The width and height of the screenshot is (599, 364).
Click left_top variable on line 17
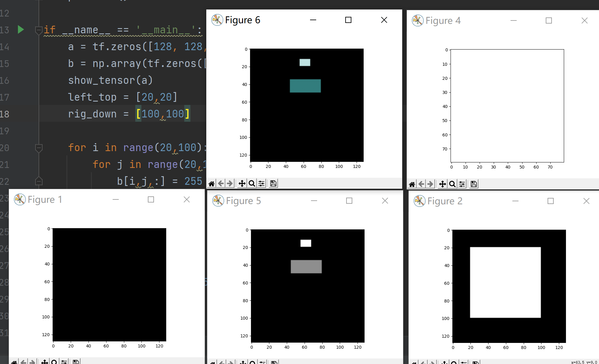click(x=92, y=97)
